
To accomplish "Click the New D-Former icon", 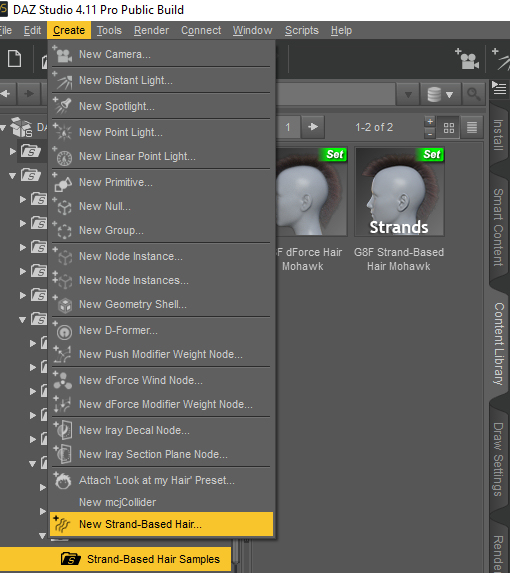I will pos(63,330).
